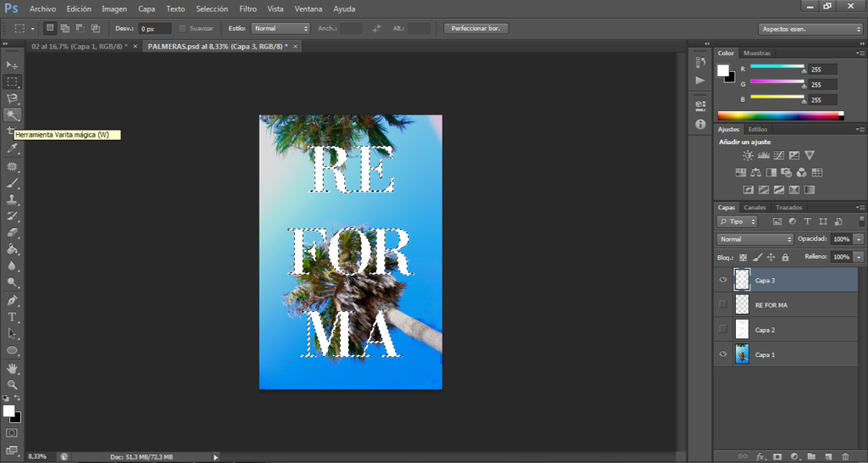The width and height of the screenshot is (868, 463).
Task: Click the R channel slider
Action: (x=778, y=68)
